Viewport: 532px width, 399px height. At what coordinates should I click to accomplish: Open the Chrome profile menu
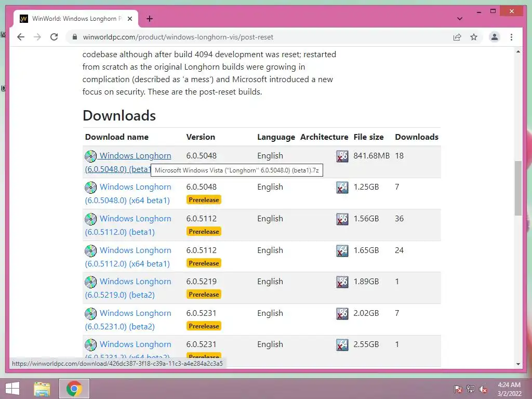(495, 37)
